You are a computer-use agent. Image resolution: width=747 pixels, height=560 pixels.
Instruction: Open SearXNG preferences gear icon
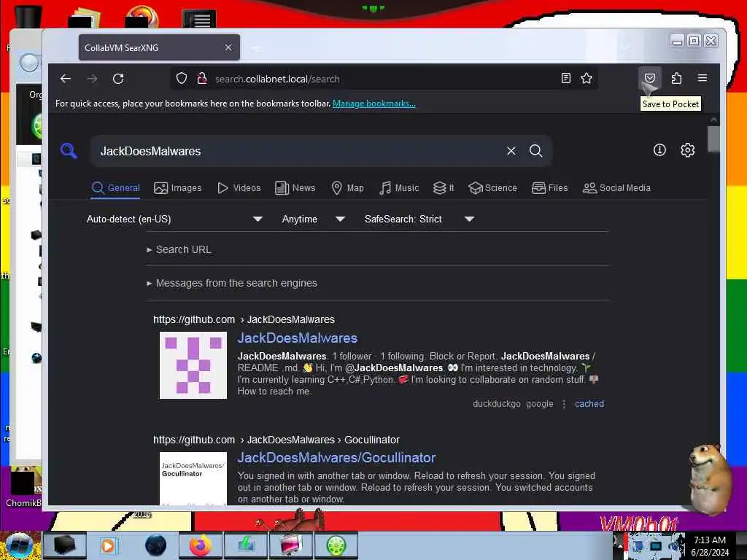[x=687, y=150]
